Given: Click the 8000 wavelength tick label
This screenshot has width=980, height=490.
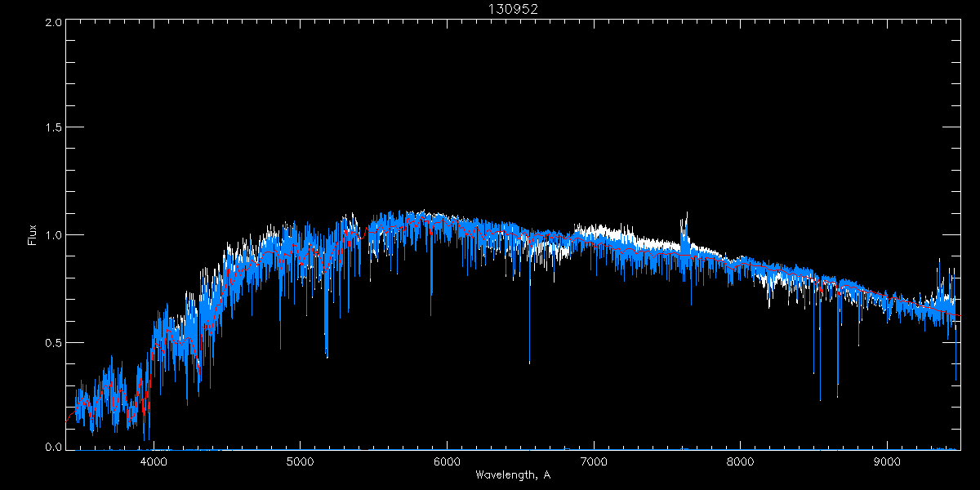Looking at the screenshot, I should point(741,461).
